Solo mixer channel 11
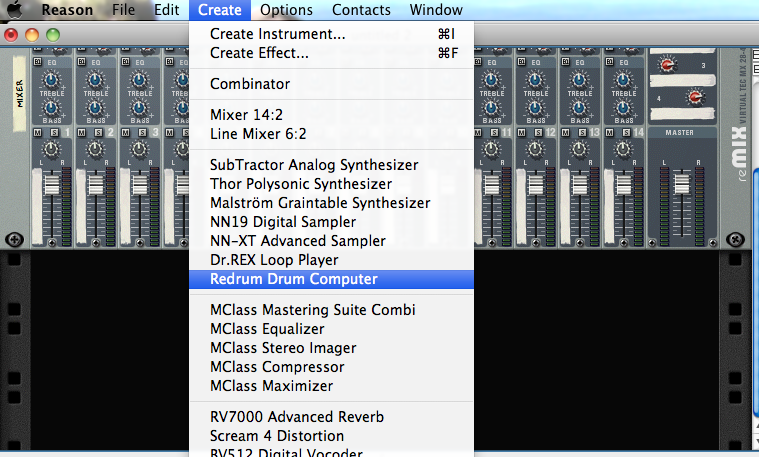 (x=494, y=132)
